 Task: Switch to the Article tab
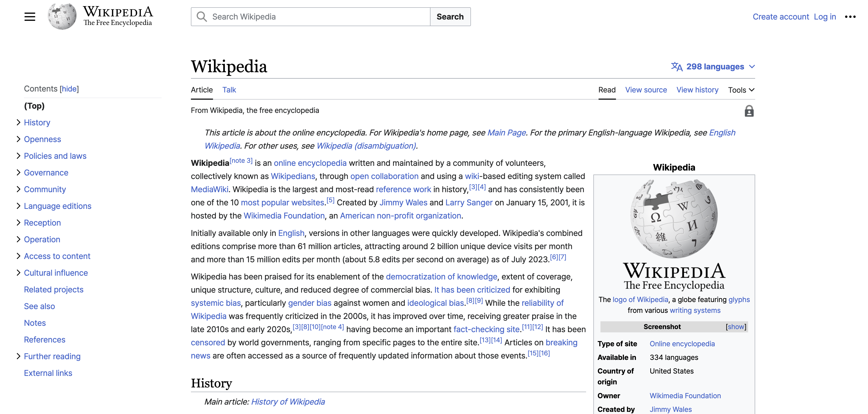coord(202,90)
